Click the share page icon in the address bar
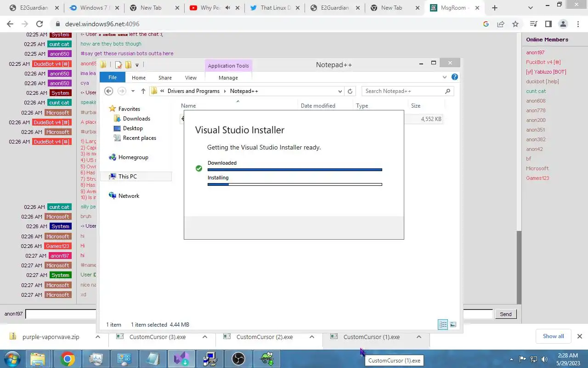588x368 pixels. point(501,24)
